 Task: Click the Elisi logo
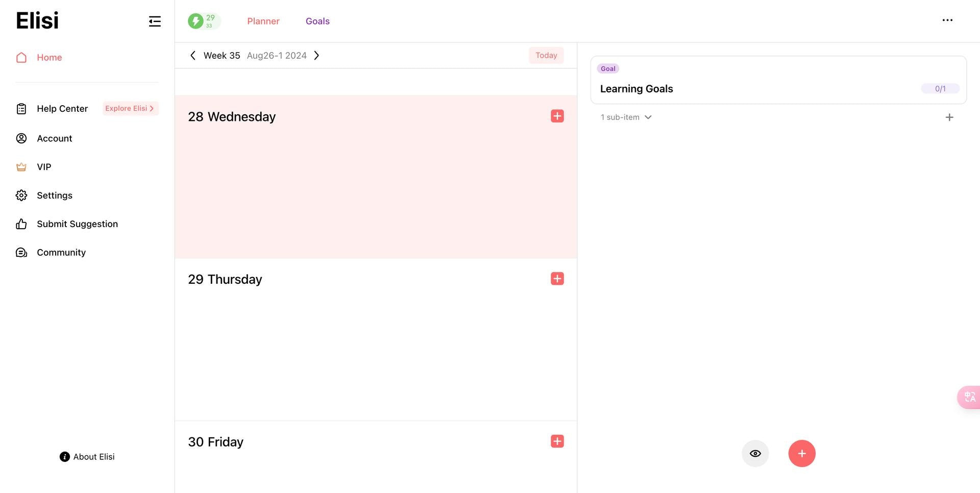(x=37, y=20)
